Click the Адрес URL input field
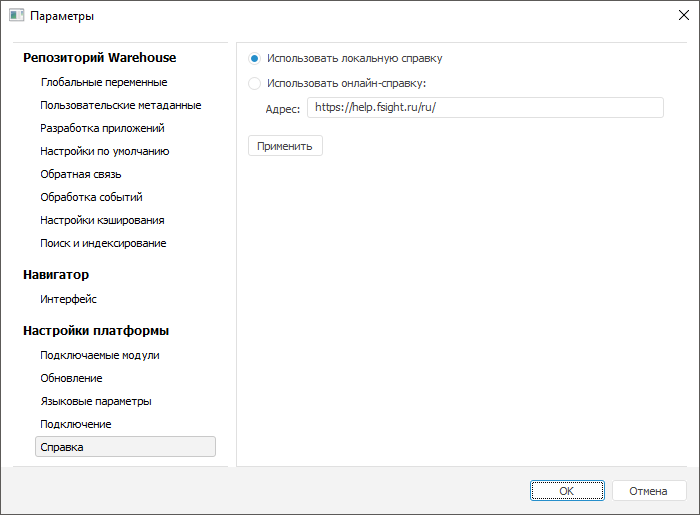This screenshot has width=700, height=515. tap(485, 108)
